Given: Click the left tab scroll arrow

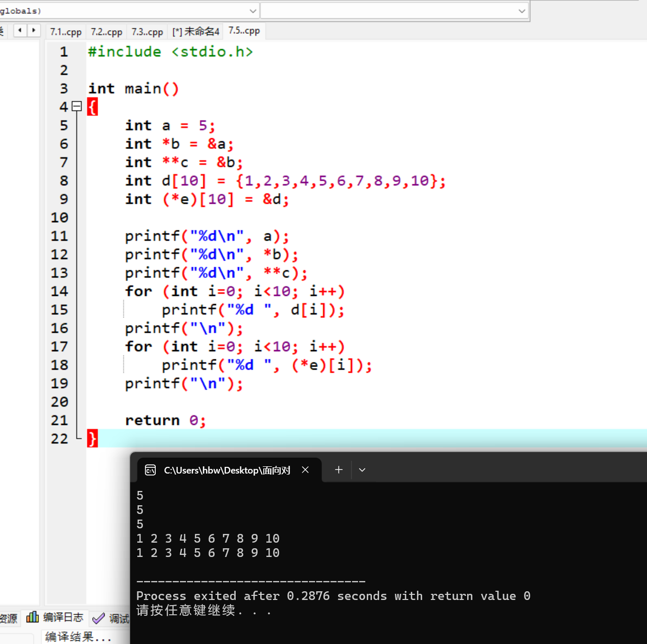Looking at the screenshot, I should [x=20, y=31].
